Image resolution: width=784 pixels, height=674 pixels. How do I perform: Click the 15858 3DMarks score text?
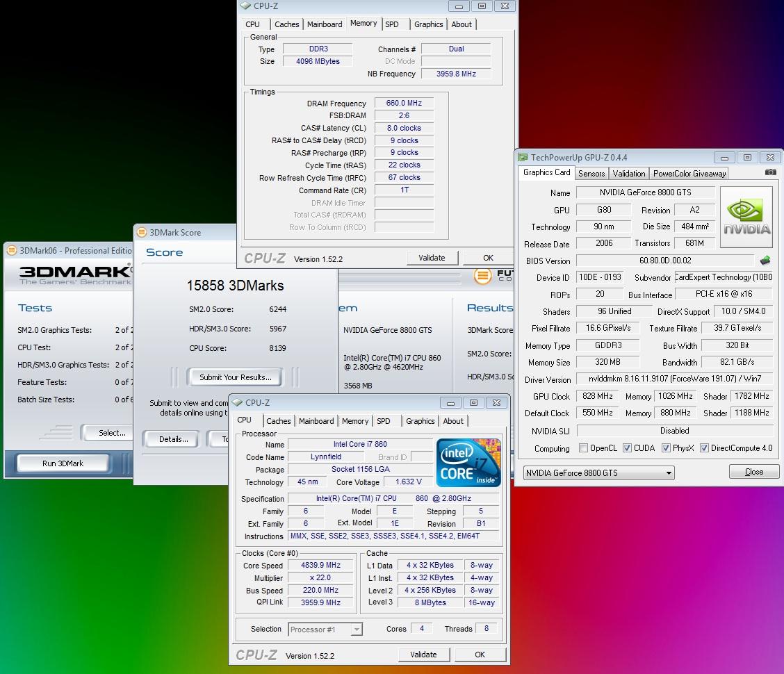[235, 286]
